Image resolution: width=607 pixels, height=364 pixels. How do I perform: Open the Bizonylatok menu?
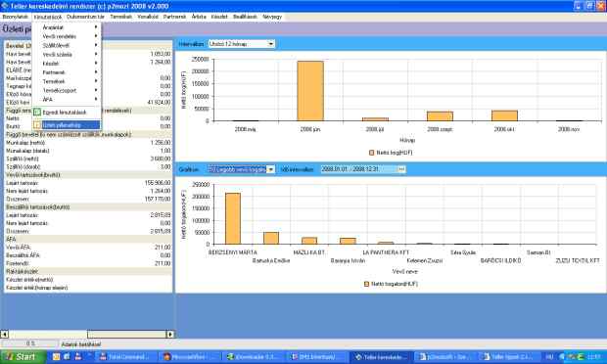click(x=15, y=17)
